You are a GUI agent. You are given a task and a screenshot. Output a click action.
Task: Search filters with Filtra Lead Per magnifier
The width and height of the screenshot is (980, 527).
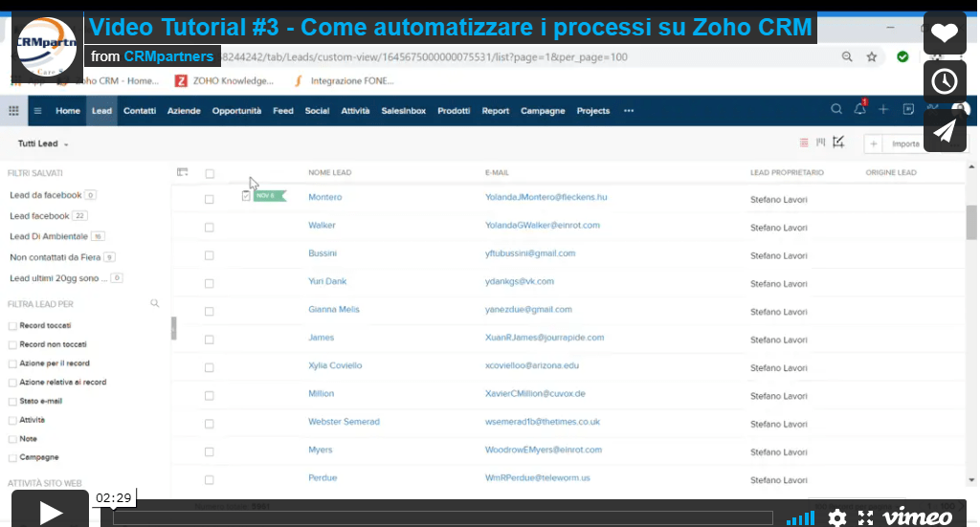coord(154,303)
